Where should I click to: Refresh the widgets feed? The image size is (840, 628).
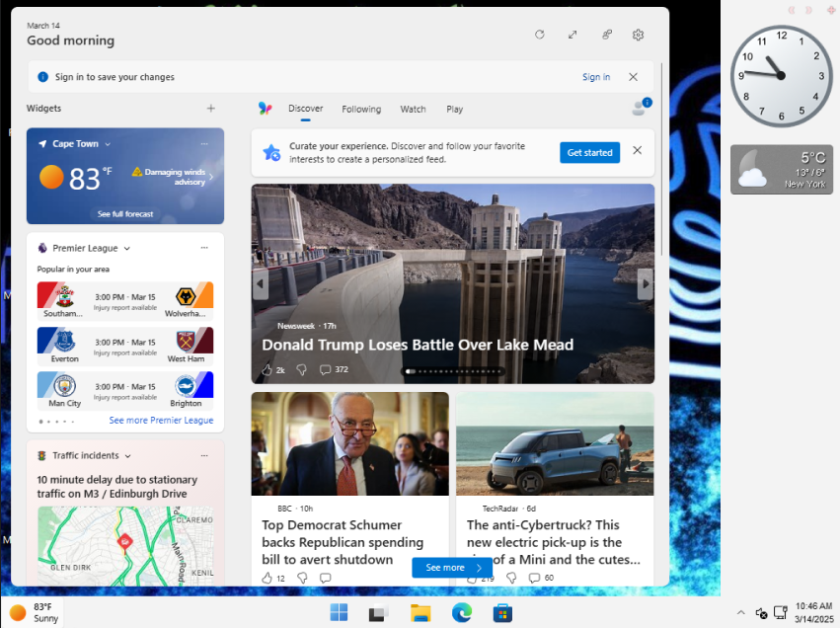(540, 35)
